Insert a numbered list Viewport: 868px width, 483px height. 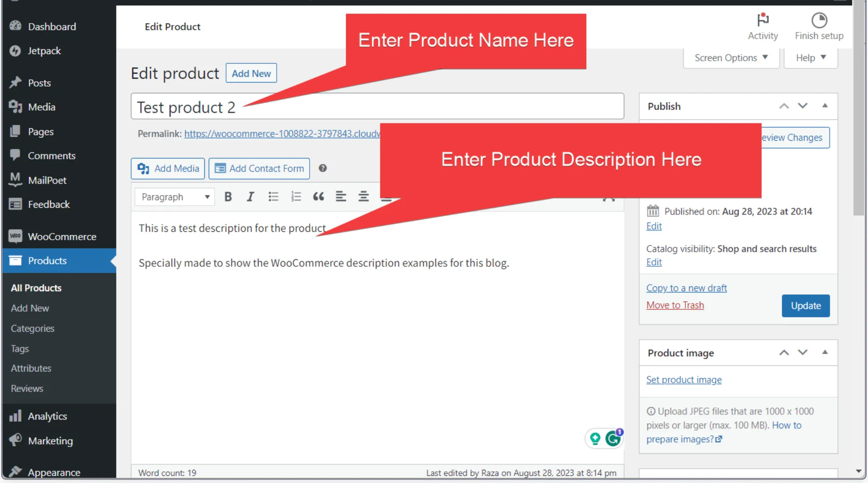click(x=296, y=197)
